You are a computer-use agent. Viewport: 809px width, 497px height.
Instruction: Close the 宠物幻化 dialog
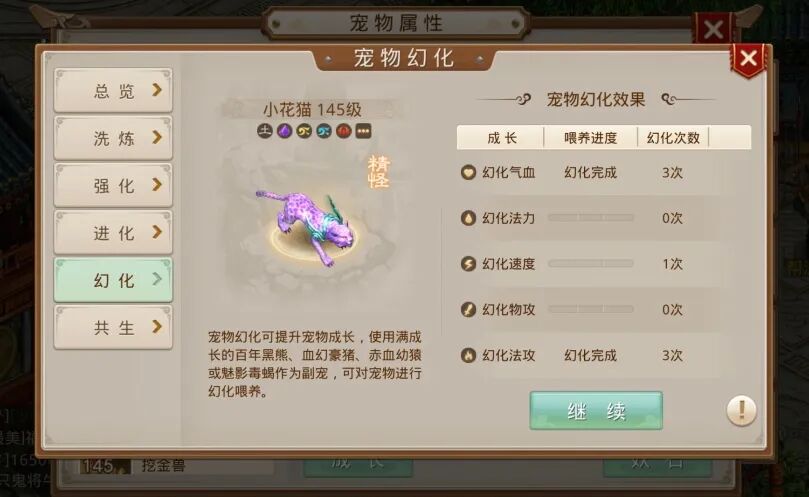click(x=748, y=59)
